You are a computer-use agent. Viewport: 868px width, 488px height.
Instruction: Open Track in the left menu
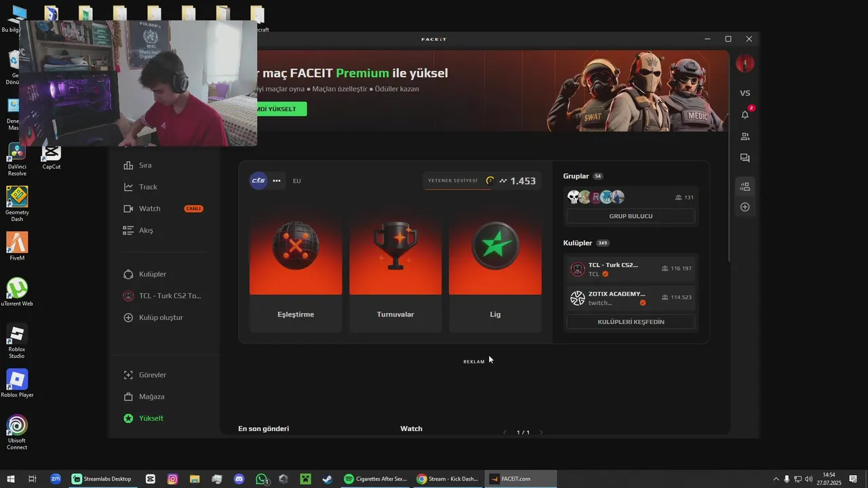148,187
